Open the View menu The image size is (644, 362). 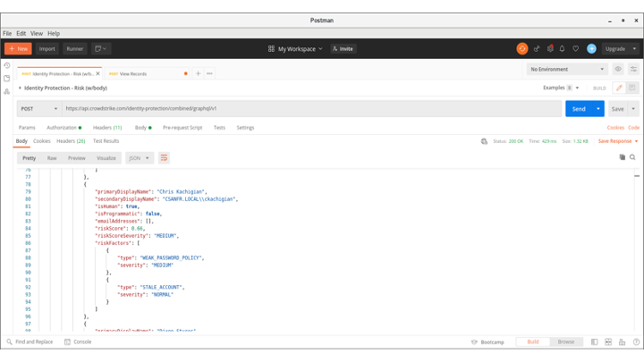pos(37,33)
